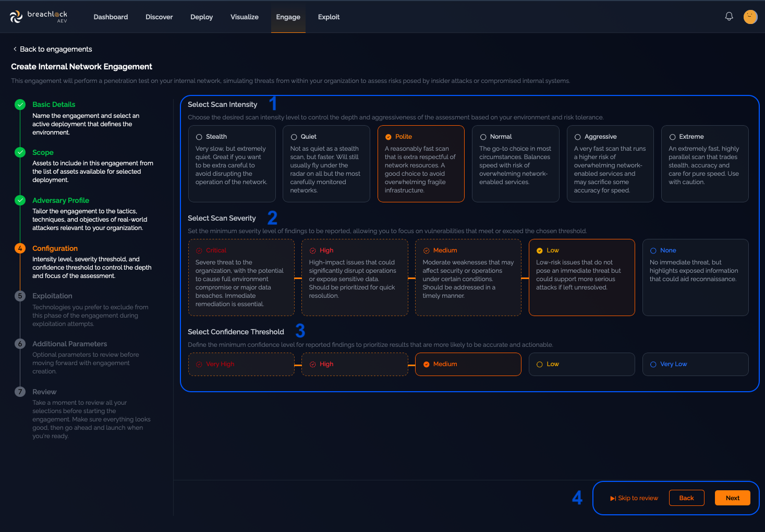Click the orange step 4 Configuration circle
Screen dimensions: 765x532
20,248
